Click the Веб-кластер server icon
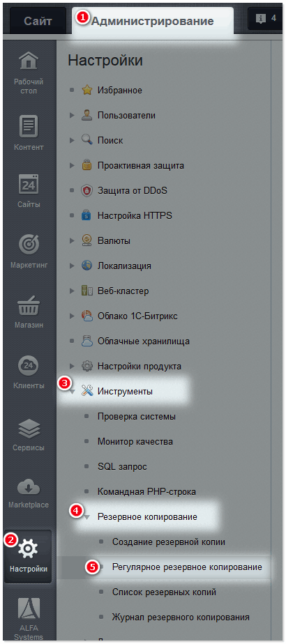This screenshot has width=286, height=644. pyautogui.click(x=86, y=291)
